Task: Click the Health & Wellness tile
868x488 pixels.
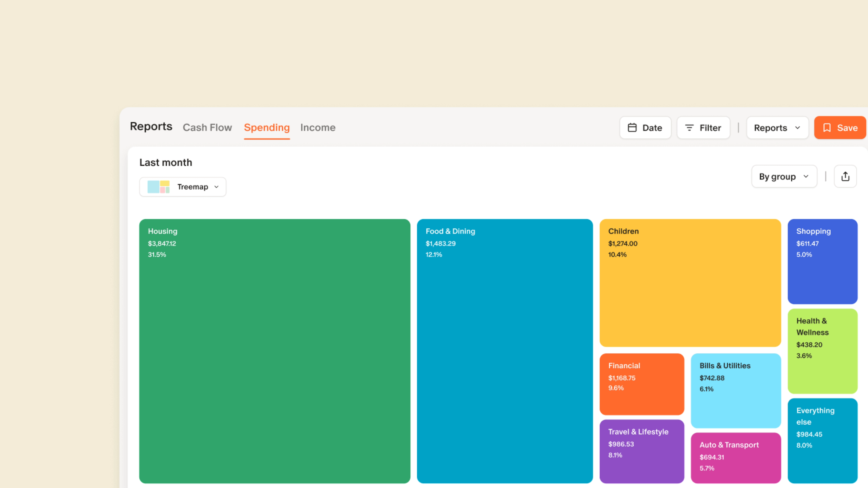Action: (822, 351)
